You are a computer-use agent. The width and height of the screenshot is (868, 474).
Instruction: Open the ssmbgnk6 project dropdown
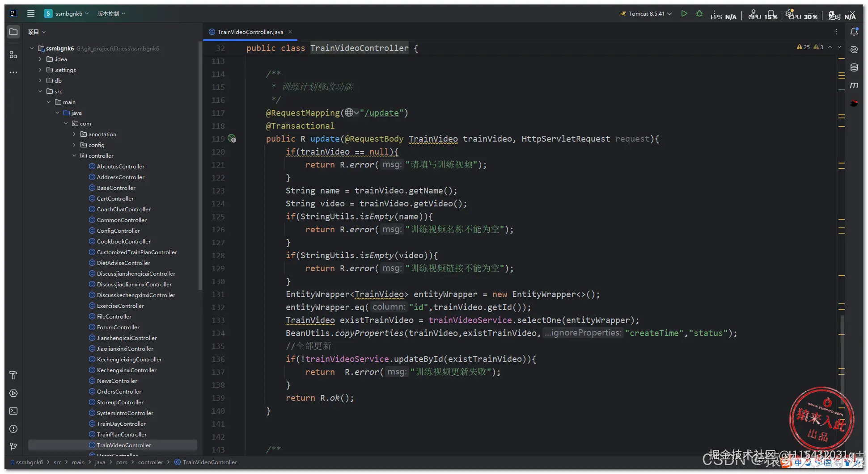66,13
